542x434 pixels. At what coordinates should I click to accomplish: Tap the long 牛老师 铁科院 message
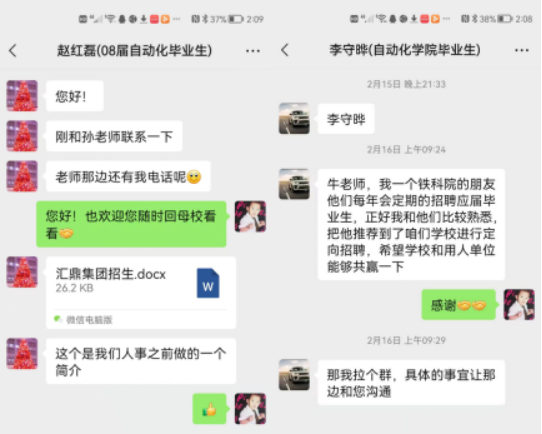click(x=411, y=225)
